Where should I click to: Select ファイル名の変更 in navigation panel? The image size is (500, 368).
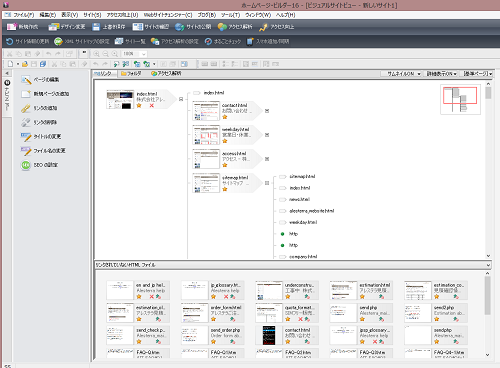click(43, 151)
